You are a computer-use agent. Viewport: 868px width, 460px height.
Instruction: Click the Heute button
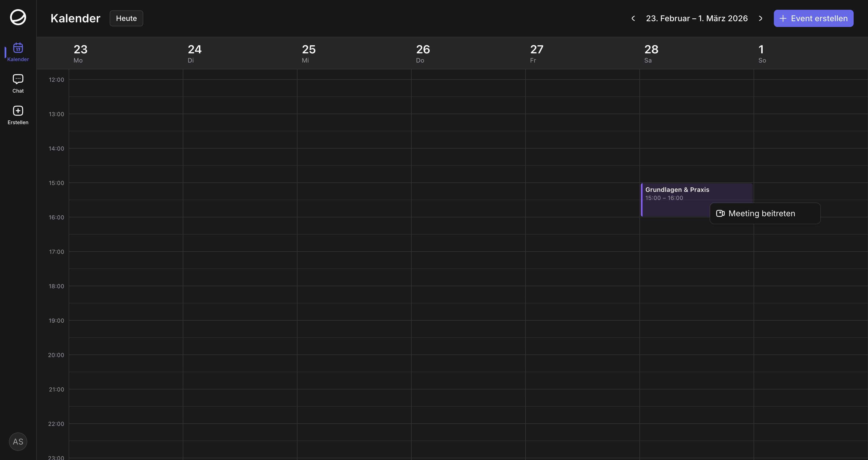[126, 19]
